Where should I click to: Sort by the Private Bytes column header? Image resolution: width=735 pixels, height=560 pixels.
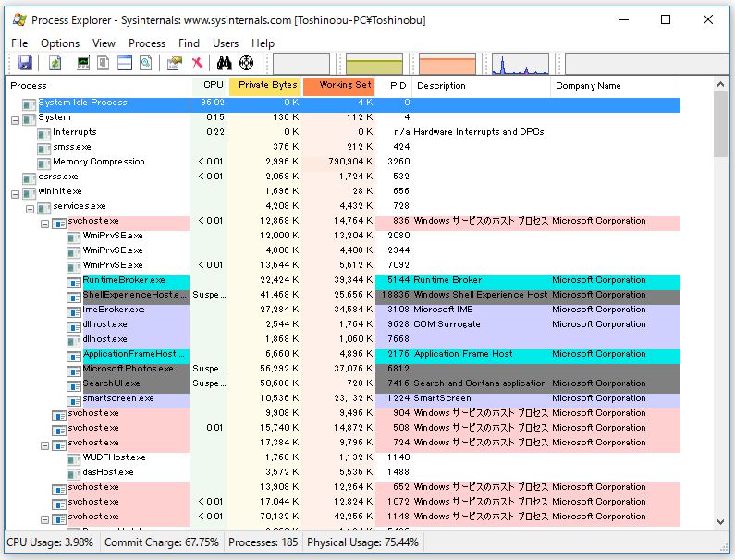265,86
